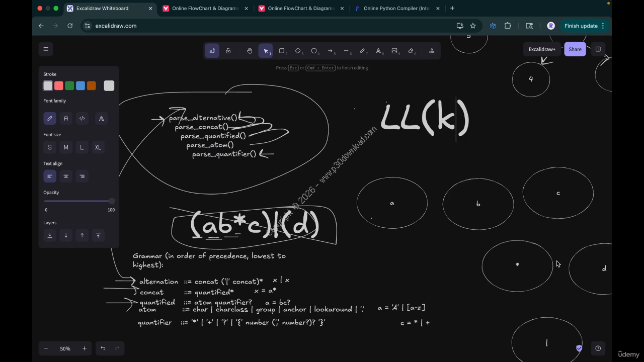Image resolution: width=644 pixels, height=362 pixels.
Task: Toggle the keep-tool-active lock
Action: (228, 51)
